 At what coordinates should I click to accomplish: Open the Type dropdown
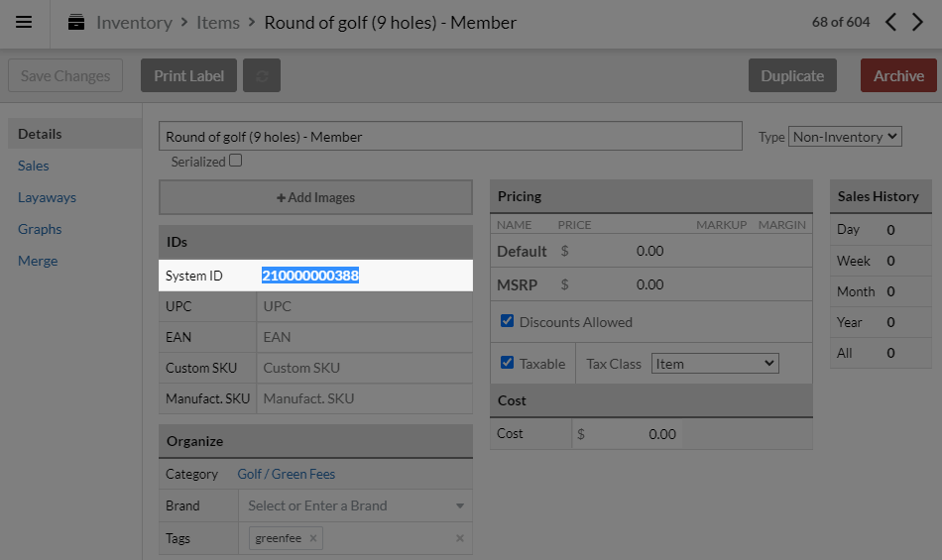(x=845, y=136)
